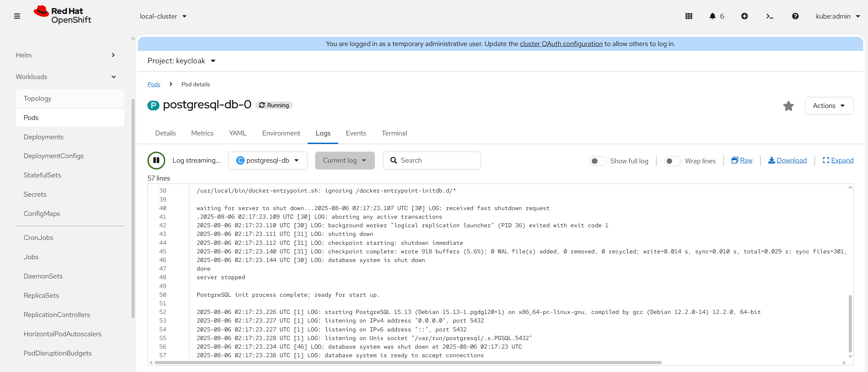Screen dimensions: 868x372
Task: Open PodDisruptionBudgets in the sidebar
Action: [x=70, y=353]
